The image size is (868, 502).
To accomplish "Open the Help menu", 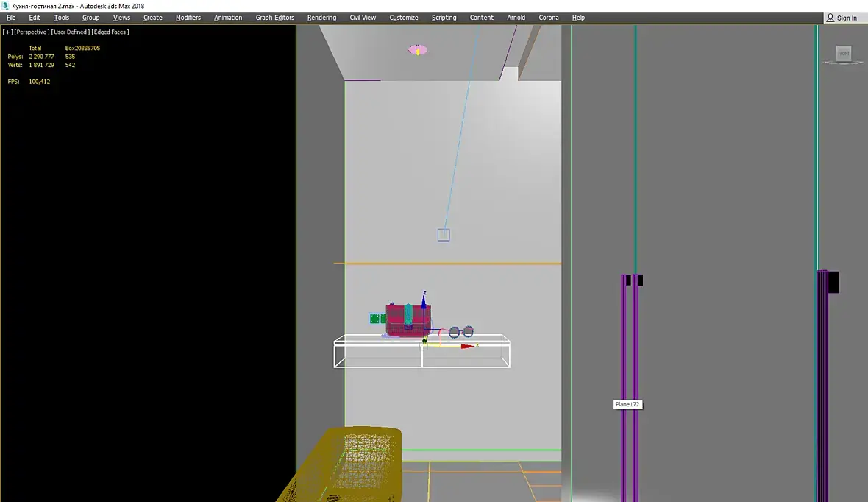I will click(x=578, y=18).
